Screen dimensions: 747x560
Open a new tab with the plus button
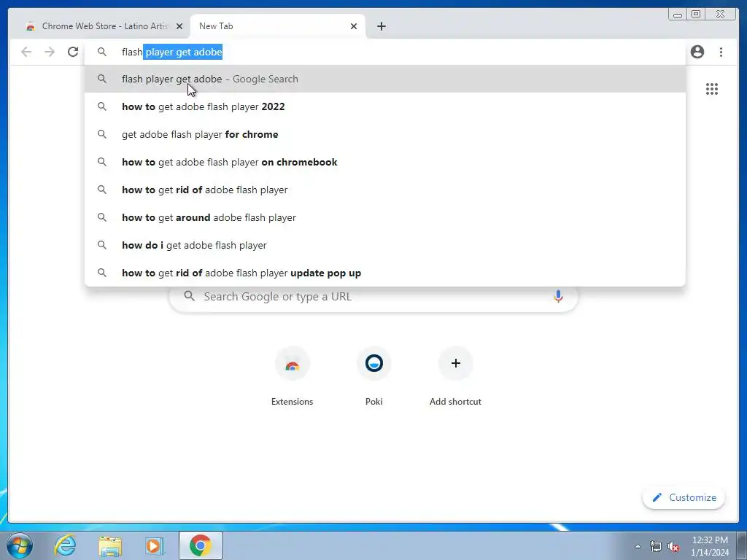[x=381, y=26]
